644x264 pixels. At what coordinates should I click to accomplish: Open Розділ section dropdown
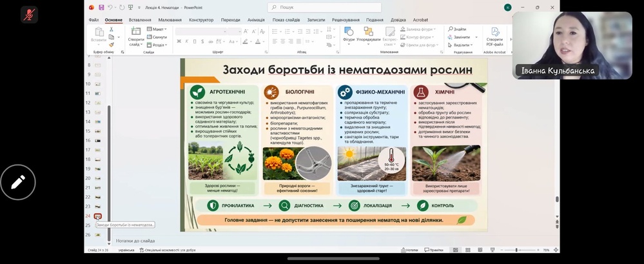157,45
